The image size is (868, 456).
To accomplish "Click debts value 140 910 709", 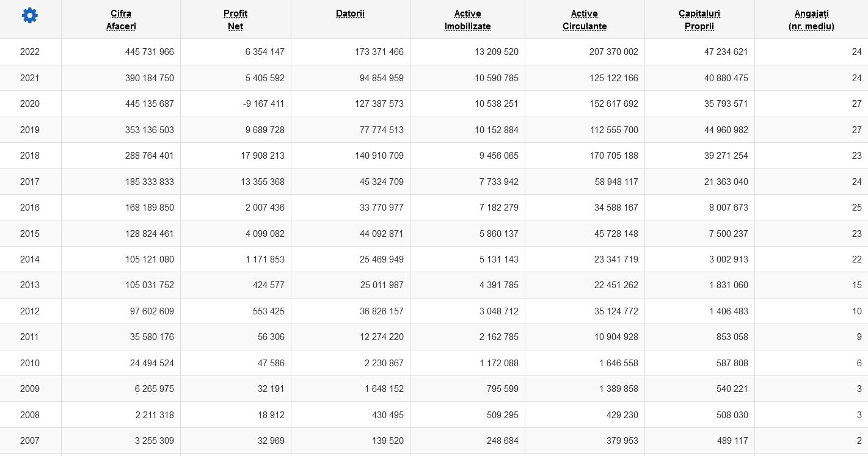I will point(379,156).
